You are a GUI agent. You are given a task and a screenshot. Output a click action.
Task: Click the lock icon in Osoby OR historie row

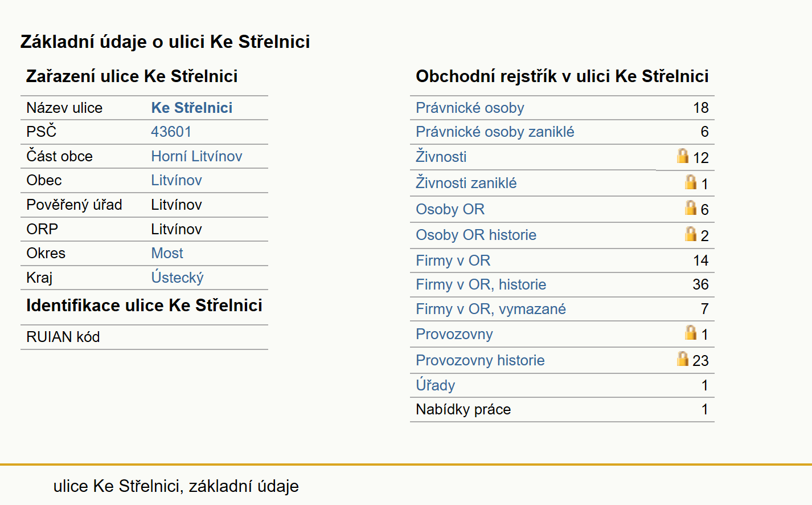[x=690, y=234]
